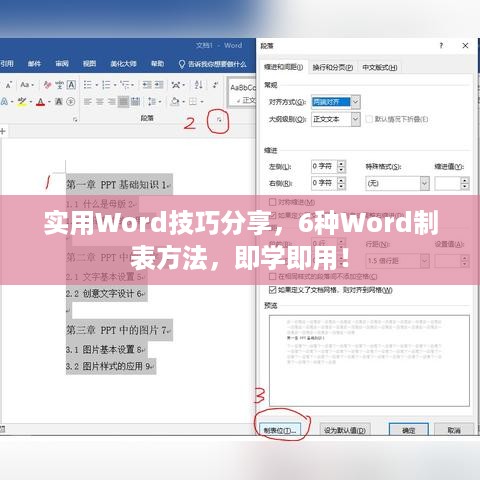This screenshot has height=480, width=480.
Task: Click the Sort A-Z icon
Action: [198, 85]
